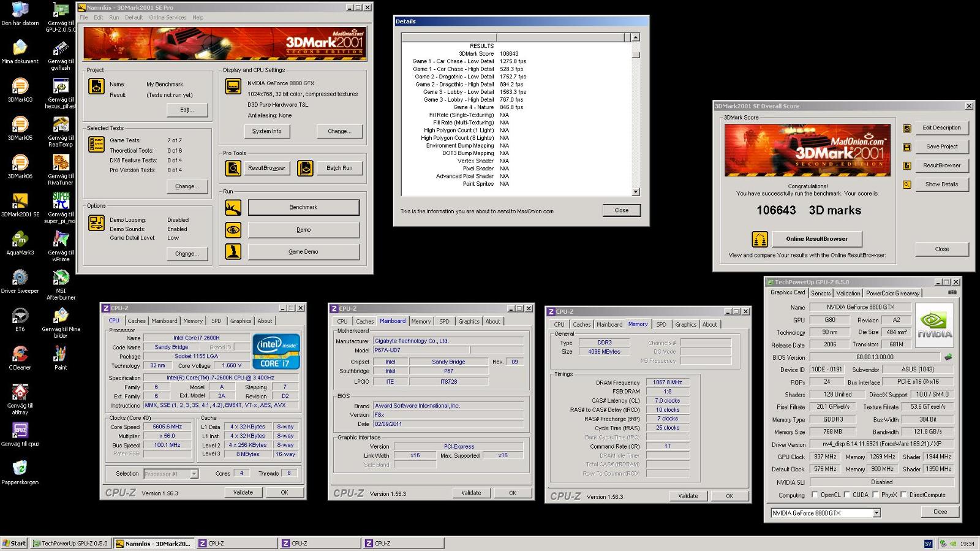Click the Batch Run icon under Pro Tools
The height and width of the screenshot is (551, 980).
pos(305,168)
